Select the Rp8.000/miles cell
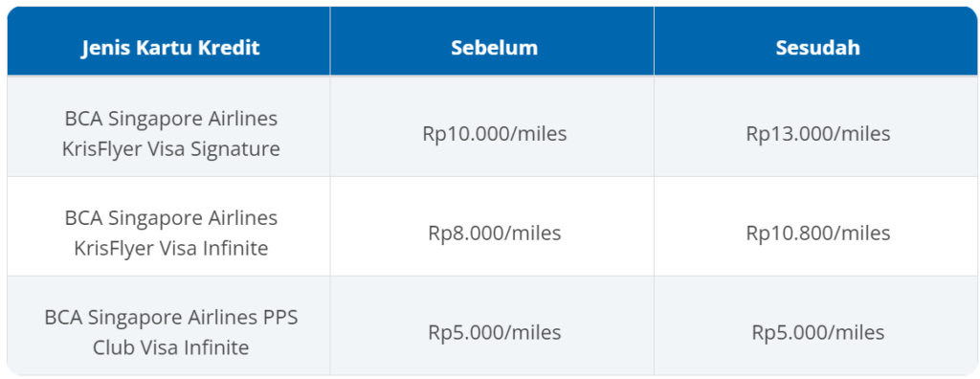980x379 pixels. 495,233
